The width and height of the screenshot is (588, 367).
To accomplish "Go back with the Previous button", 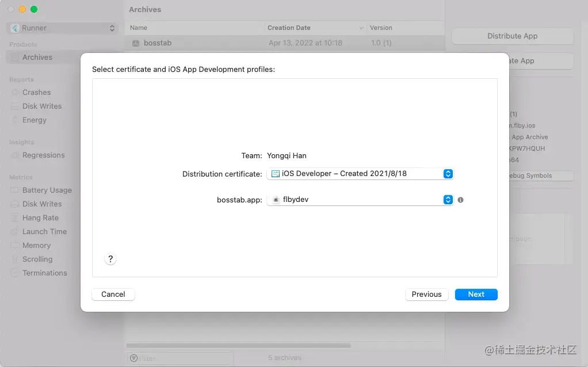I will (426, 295).
